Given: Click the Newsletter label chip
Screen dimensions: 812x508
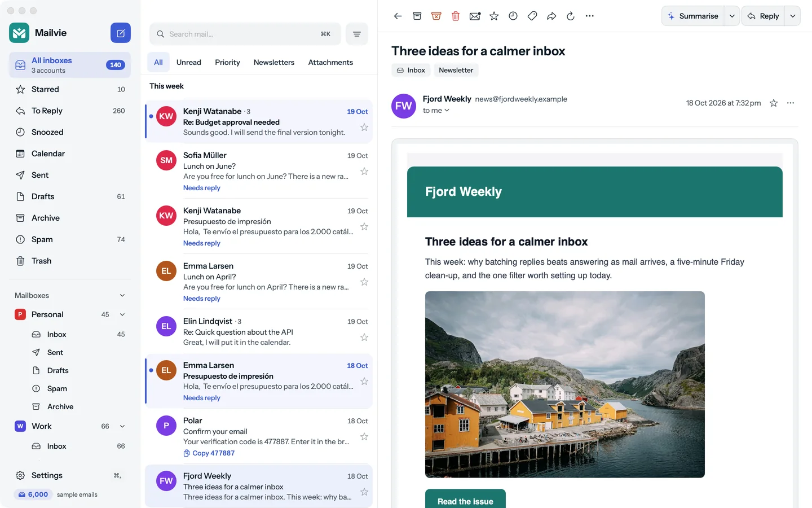Looking at the screenshot, I should tap(456, 70).
